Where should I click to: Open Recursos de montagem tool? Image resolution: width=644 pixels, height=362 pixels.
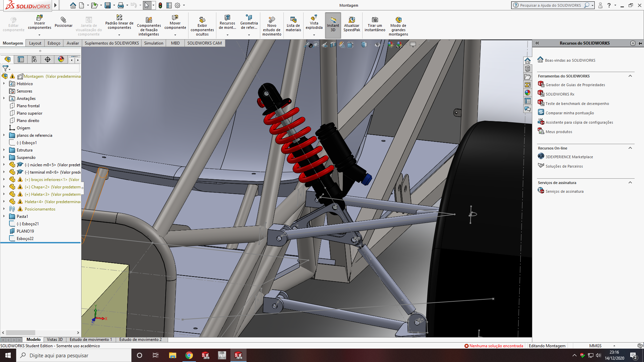[x=227, y=22]
